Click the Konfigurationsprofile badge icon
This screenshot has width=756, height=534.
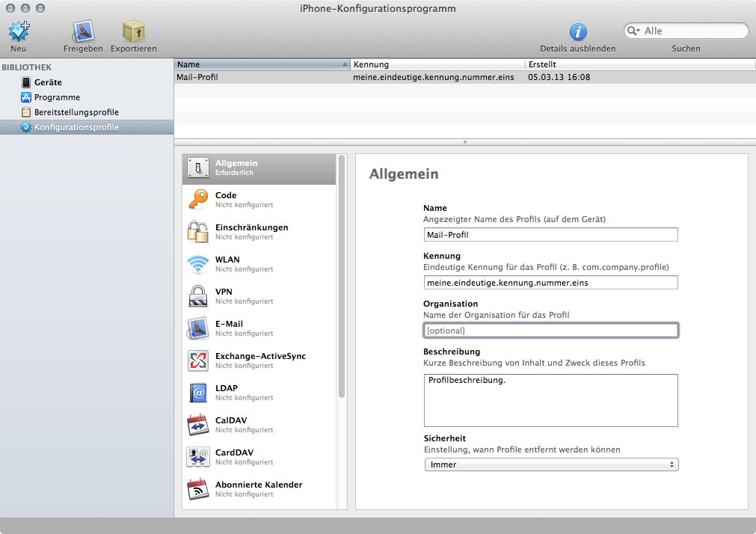(x=26, y=127)
